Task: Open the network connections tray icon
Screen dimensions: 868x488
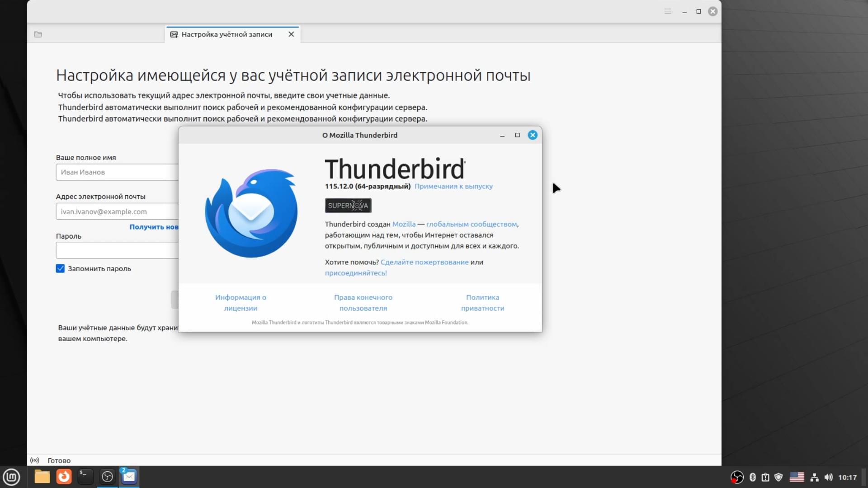Action: coord(815,477)
